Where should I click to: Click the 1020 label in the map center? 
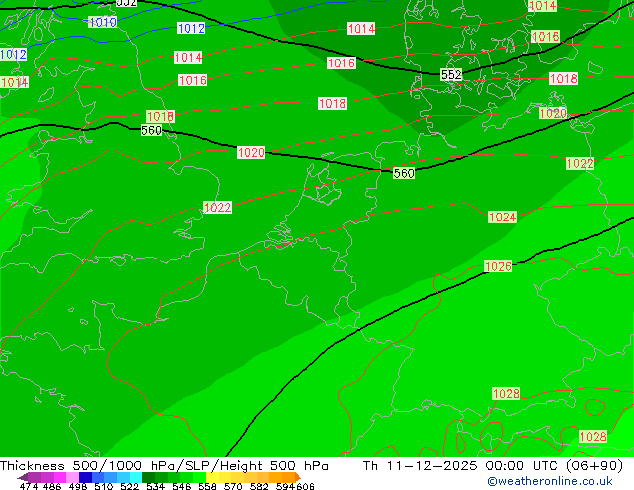click(251, 152)
